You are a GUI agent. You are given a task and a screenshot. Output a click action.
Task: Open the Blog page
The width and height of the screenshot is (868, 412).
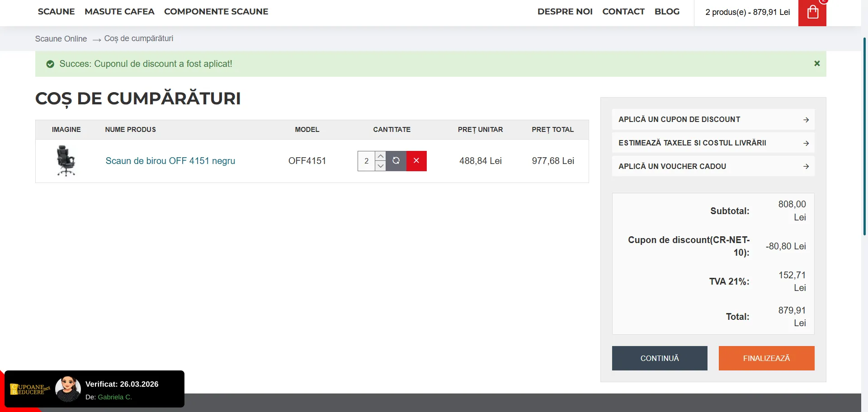(667, 12)
